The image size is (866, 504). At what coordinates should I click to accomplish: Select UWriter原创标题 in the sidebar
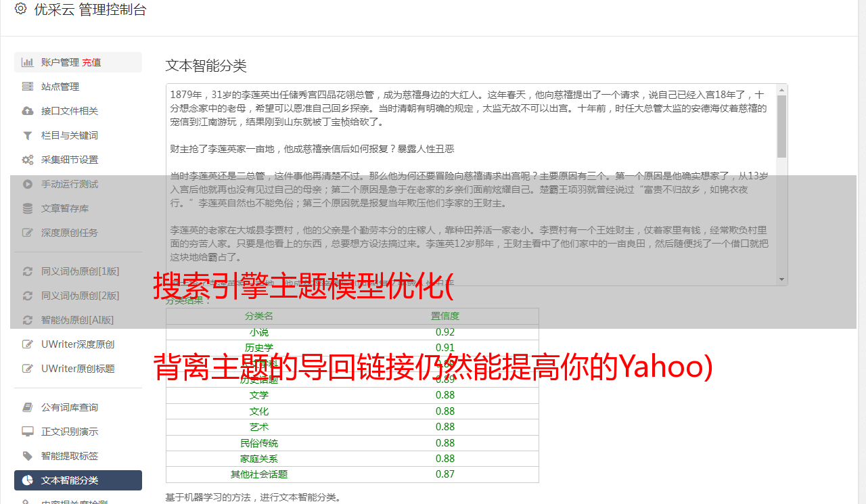tap(78, 369)
